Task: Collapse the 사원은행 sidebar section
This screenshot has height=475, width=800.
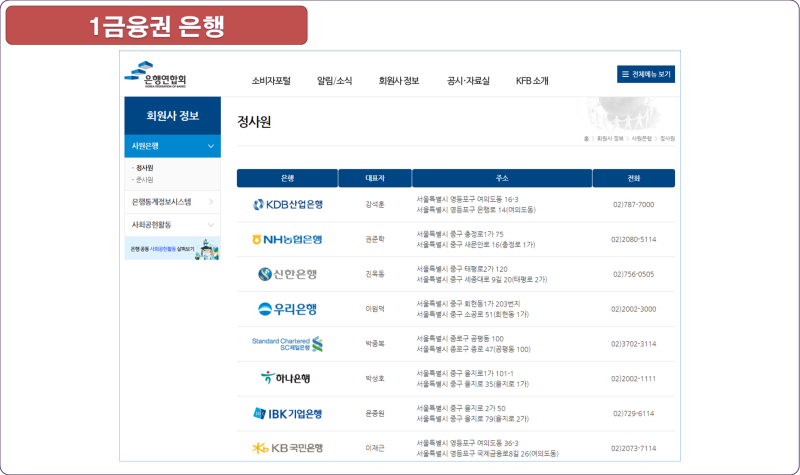Action: click(172, 146)
